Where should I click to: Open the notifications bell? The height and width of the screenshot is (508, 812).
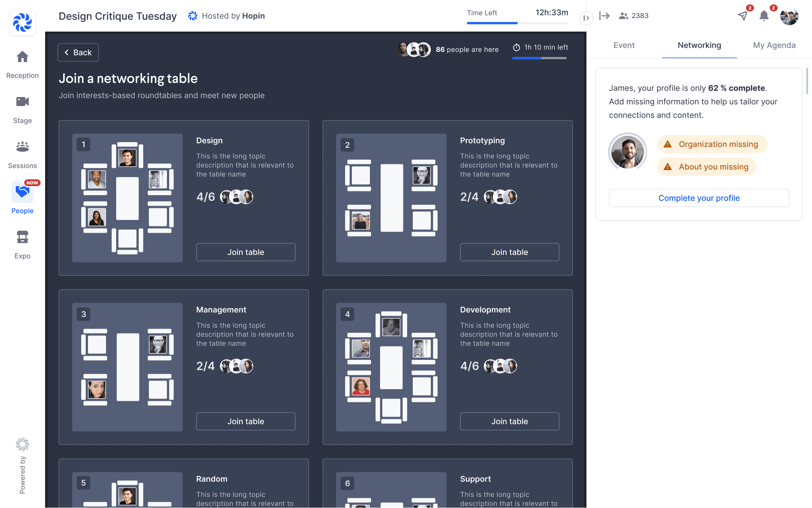pyautogui.click(x=764, y=16)
